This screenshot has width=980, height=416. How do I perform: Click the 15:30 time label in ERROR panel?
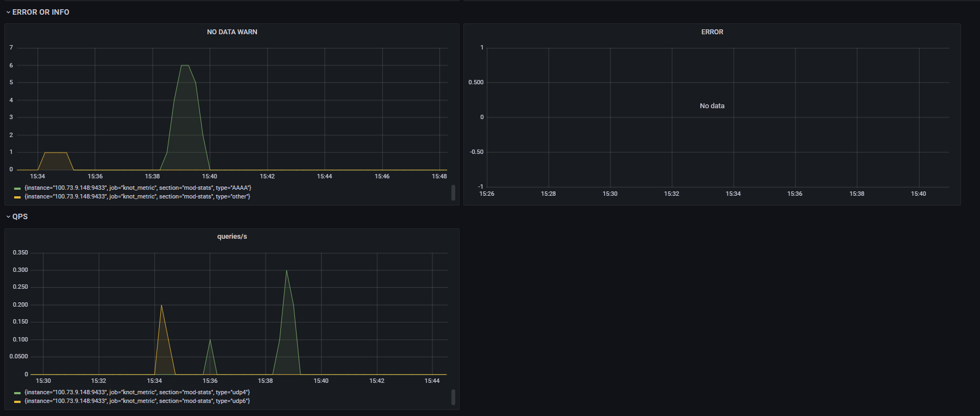(610, 194)
